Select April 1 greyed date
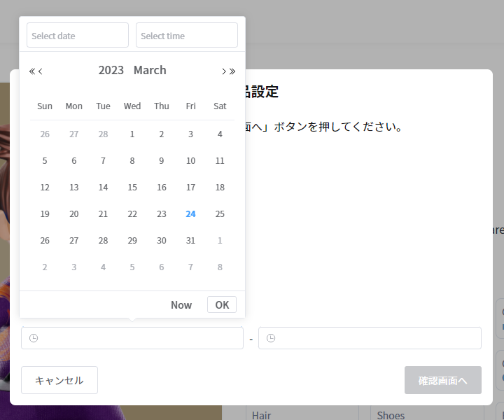This screenshot has width=504, height=420. pyautogui.click(x=220, y=240)
